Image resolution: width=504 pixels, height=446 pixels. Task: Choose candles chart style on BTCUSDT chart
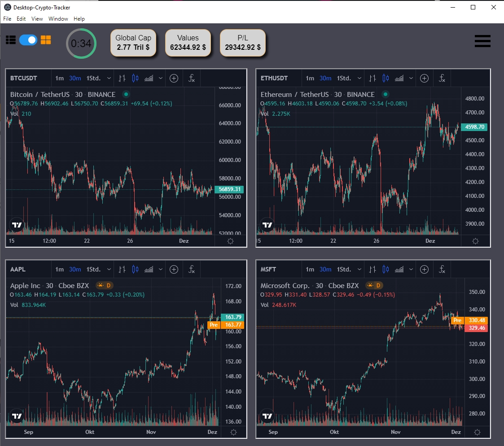pyautogui.click(x=136, y=78)
